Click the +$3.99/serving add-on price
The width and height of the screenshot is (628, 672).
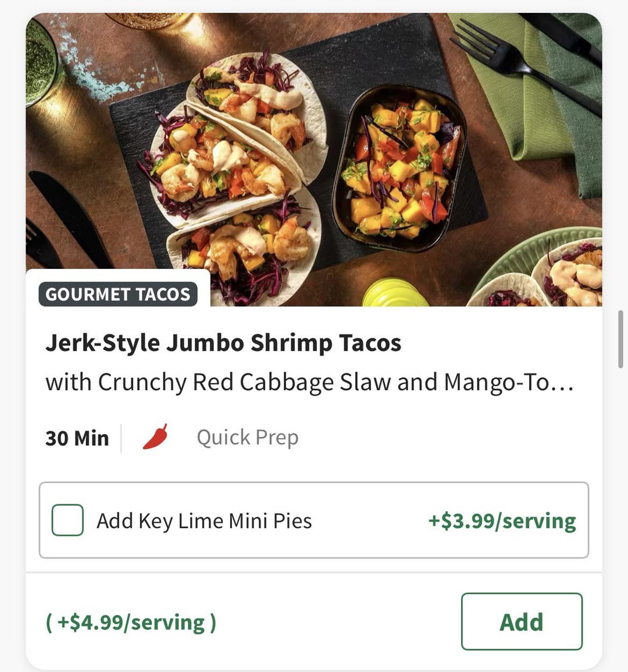click(x=502, y=521)
